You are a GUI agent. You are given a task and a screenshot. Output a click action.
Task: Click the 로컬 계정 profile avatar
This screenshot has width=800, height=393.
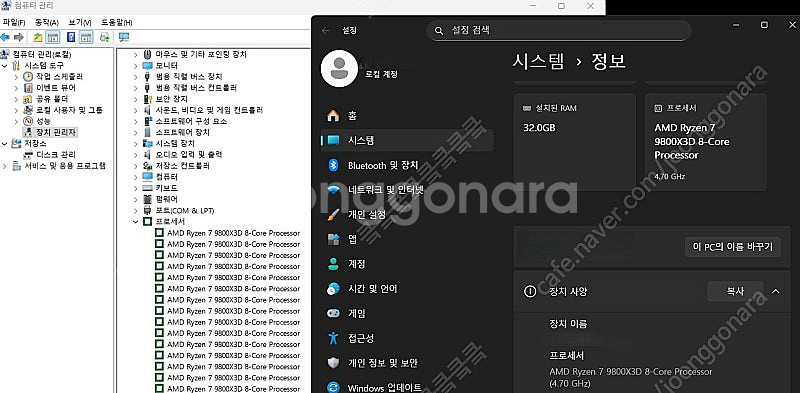pyautogui.click(x=339, y=69)
